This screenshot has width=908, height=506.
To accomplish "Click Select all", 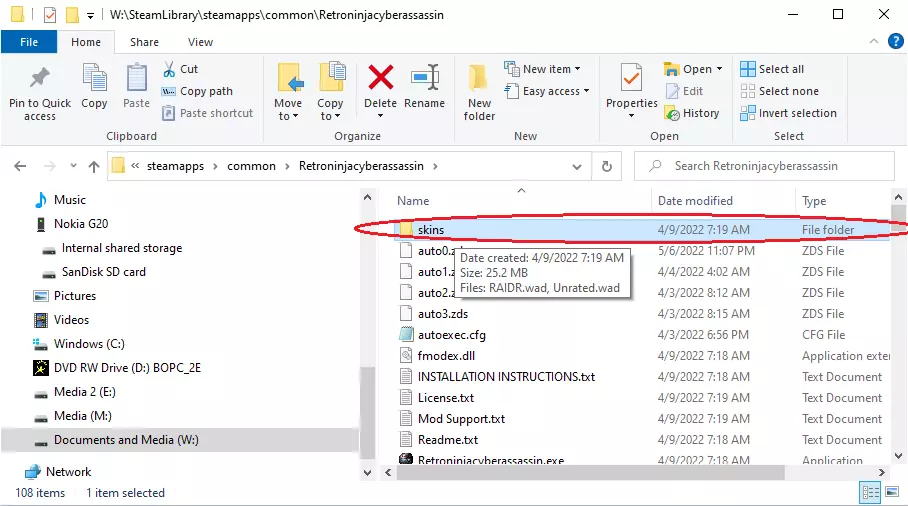I will [772, 69].
